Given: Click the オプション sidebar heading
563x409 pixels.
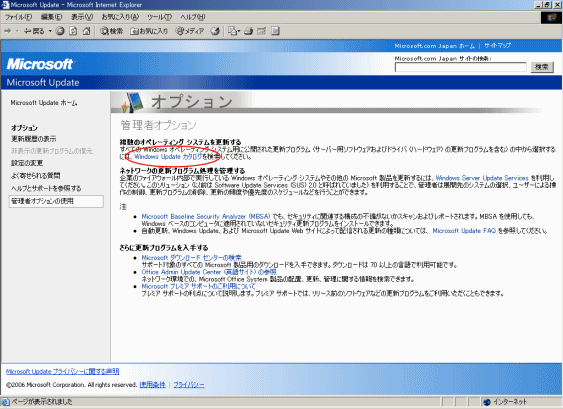Looking at the screenshot, I should [x=24, y=128].
